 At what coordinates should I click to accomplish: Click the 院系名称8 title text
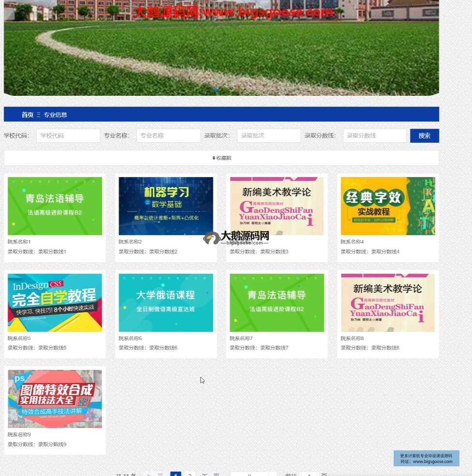[x=352, y=339]
